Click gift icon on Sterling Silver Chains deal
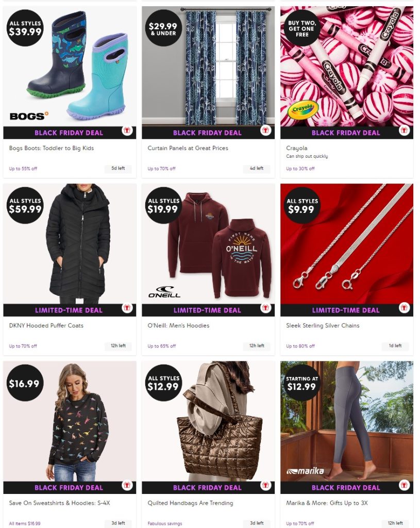The width and height of the screenshot is (420, 528). tap(404, 308)
